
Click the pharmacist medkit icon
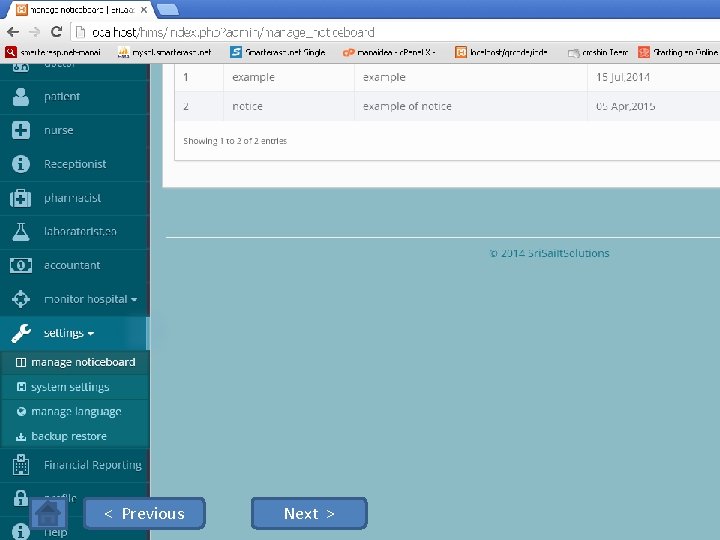click(21, 198)
